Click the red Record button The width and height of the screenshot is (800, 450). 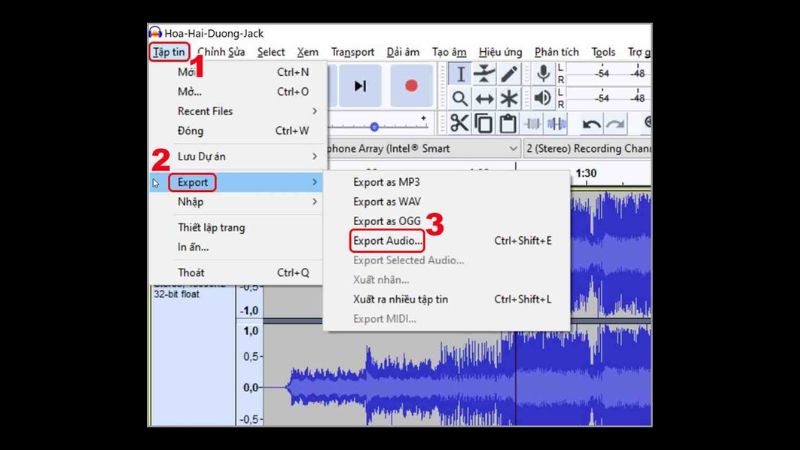pos(411,86)
